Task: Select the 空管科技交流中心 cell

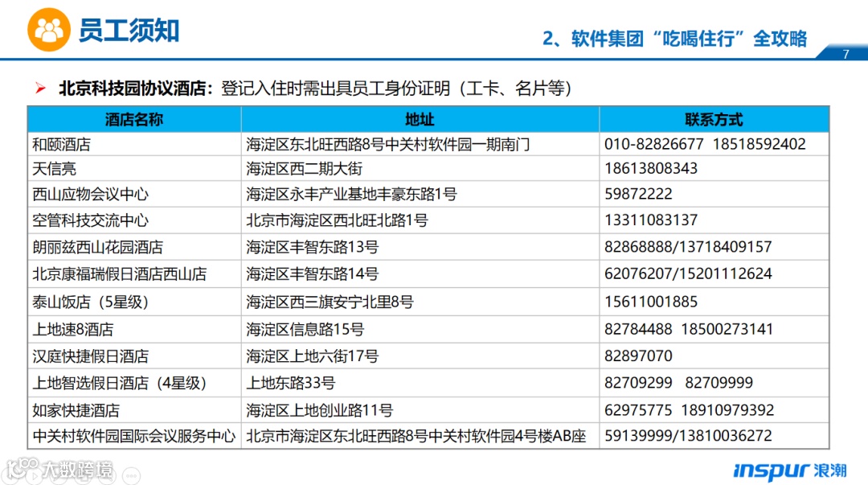Action: coord(134,220)
